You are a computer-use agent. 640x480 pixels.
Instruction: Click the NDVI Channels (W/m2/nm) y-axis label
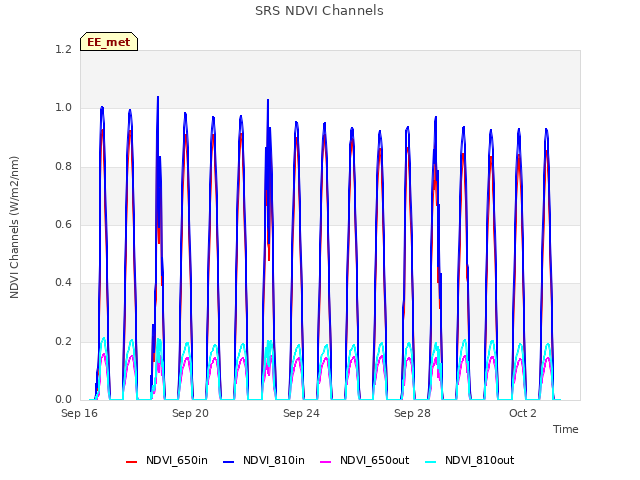click(14, 227)
